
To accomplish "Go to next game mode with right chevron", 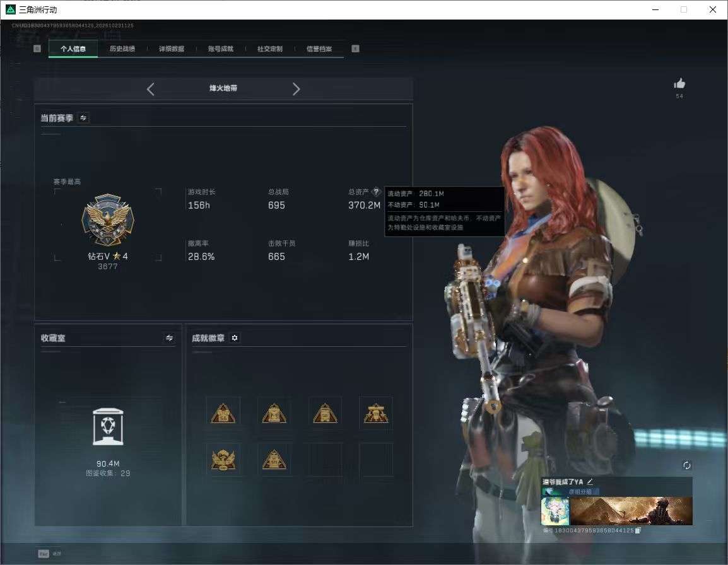I will 296,89.
